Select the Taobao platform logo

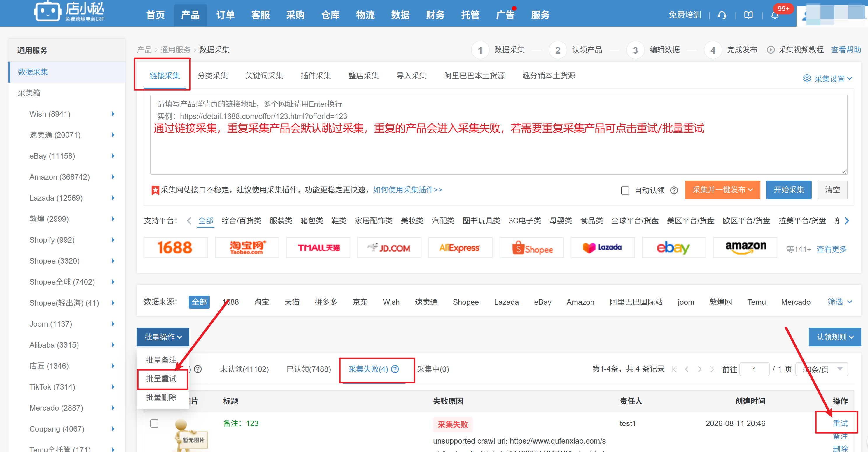pos(247,248)
